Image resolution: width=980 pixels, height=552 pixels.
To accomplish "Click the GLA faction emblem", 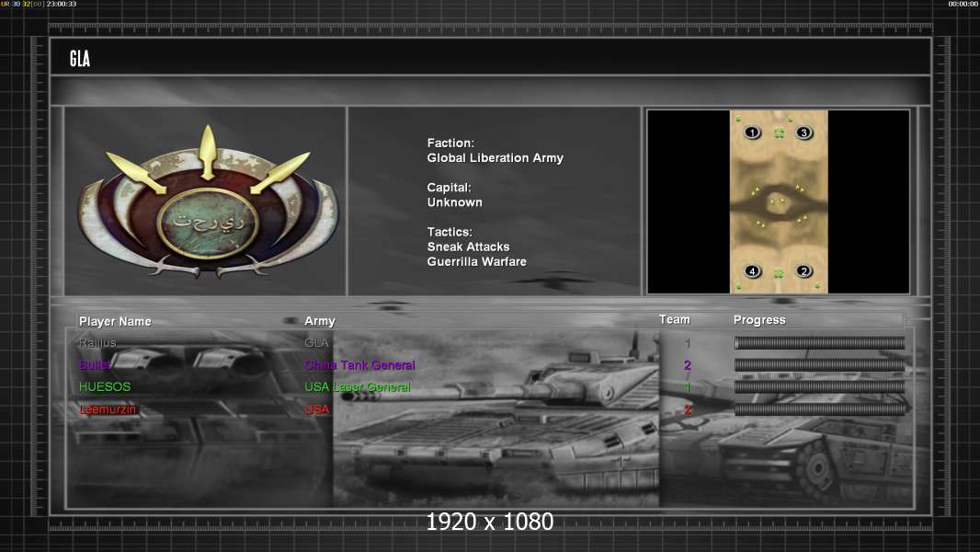I will 208,201.
